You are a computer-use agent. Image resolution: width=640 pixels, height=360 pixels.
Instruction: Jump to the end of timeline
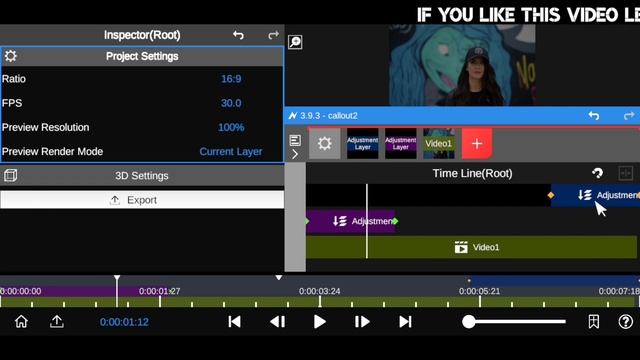(405, 322)
